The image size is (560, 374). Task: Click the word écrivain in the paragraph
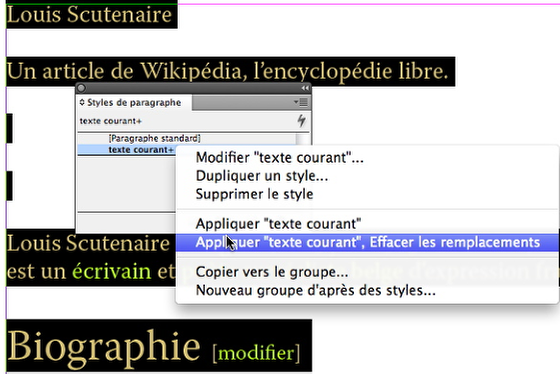click(x=112, y=271)
